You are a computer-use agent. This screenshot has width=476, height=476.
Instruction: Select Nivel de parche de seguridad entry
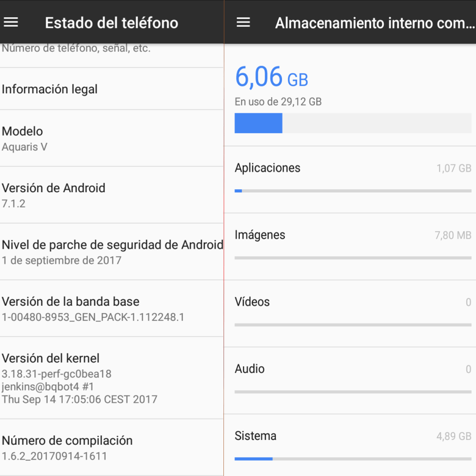pos(112,252)
